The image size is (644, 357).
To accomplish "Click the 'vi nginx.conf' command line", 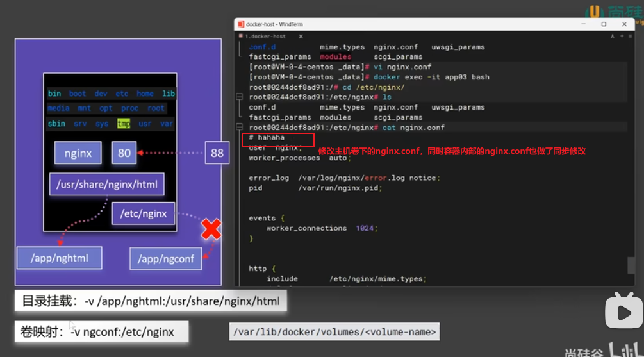I will pos(402,67).
